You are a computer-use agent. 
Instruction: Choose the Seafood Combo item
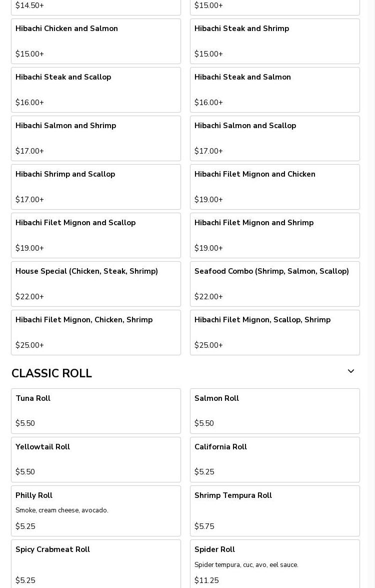click(274, 284)
